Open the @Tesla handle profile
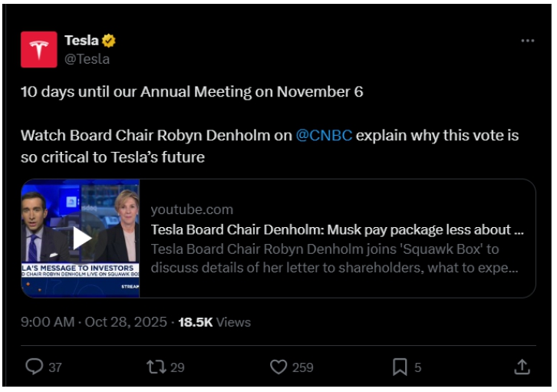The image size is (557, 392). click(87, 58)
